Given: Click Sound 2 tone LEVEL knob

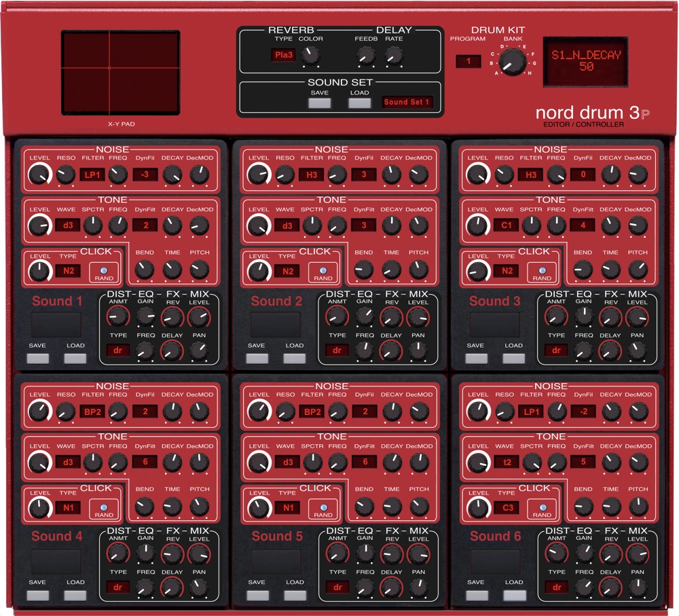Looking at the screenshot, I should 259,225.
